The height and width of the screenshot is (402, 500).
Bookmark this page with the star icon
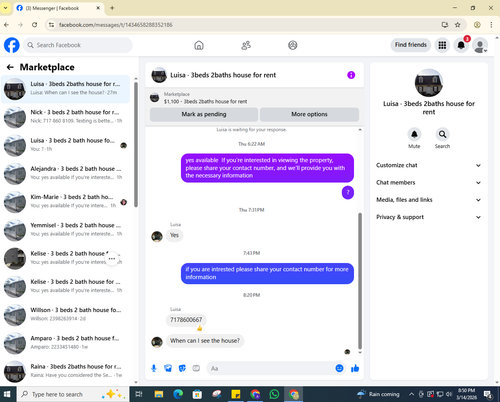(458, 25)
